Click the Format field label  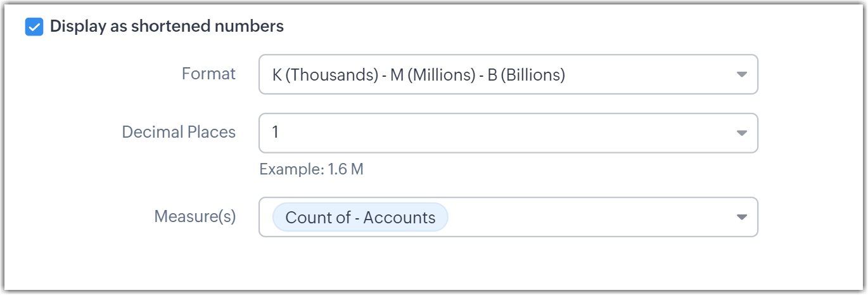pos(208,74)
